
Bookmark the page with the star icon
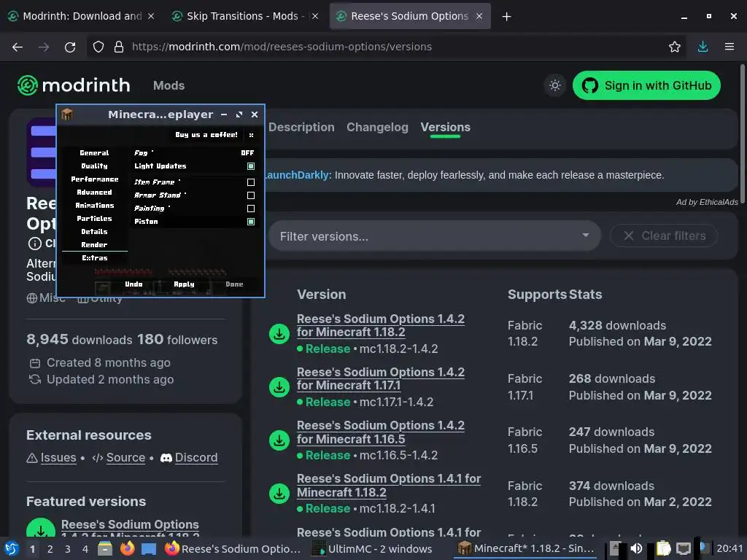coord(674,47)
